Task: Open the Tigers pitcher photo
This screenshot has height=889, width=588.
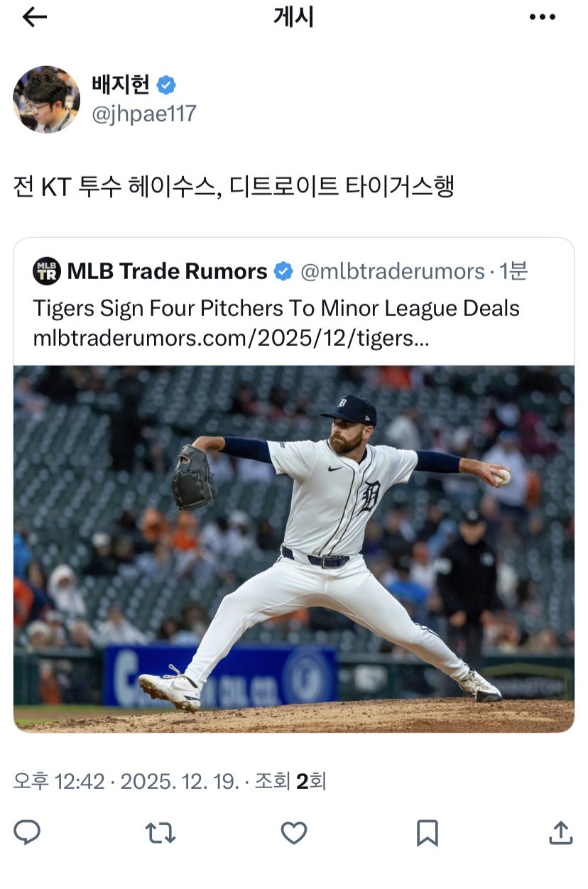Action: [293, 549]
